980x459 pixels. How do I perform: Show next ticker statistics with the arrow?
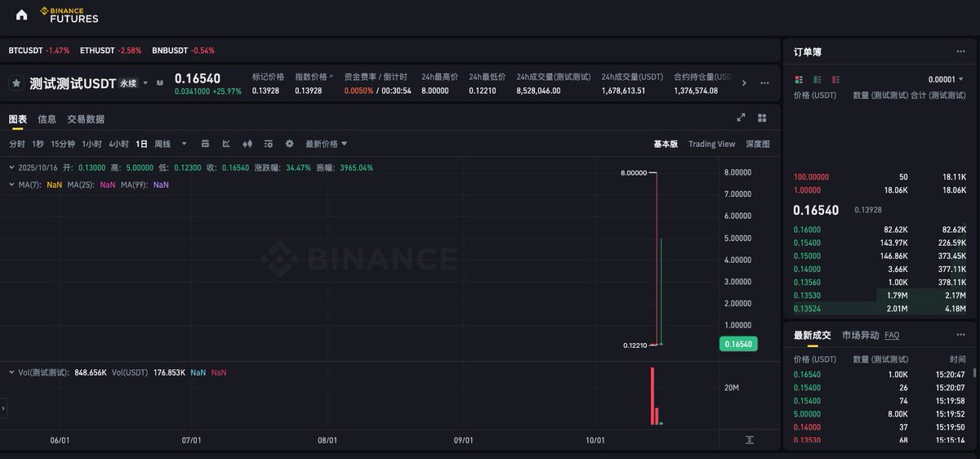coord(743,83)
